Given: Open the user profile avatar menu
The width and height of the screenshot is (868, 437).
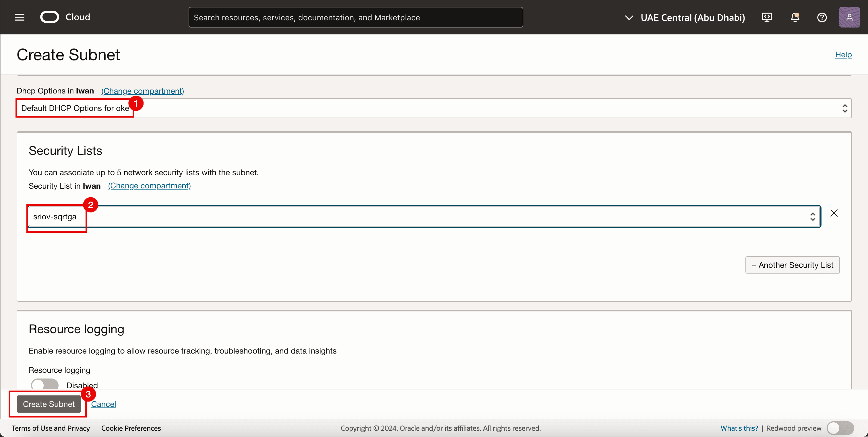Looking at the screenshot, I should 849,17.
